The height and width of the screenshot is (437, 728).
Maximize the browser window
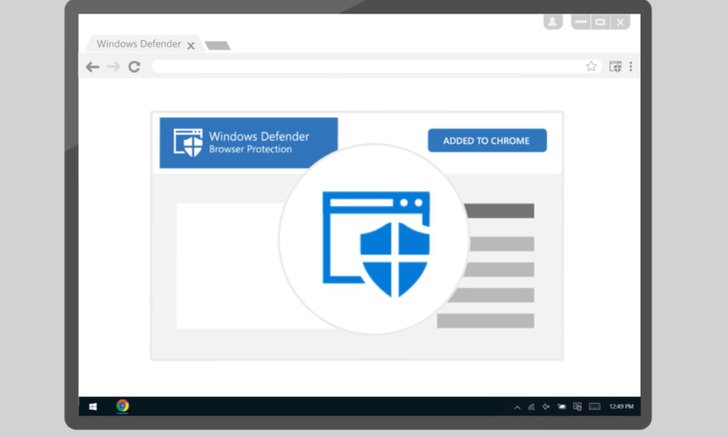click(x=600, y=22)
